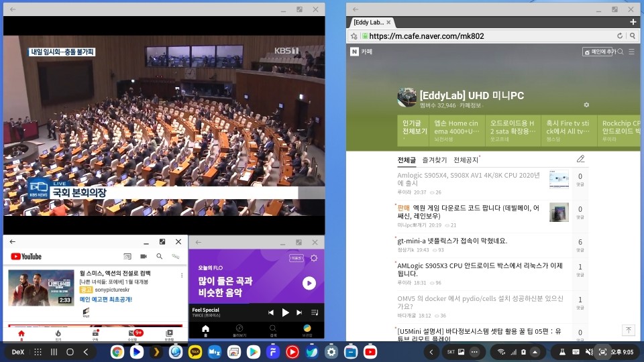
Task: Open the YouTube account avatar
Action: click(175, 257)
